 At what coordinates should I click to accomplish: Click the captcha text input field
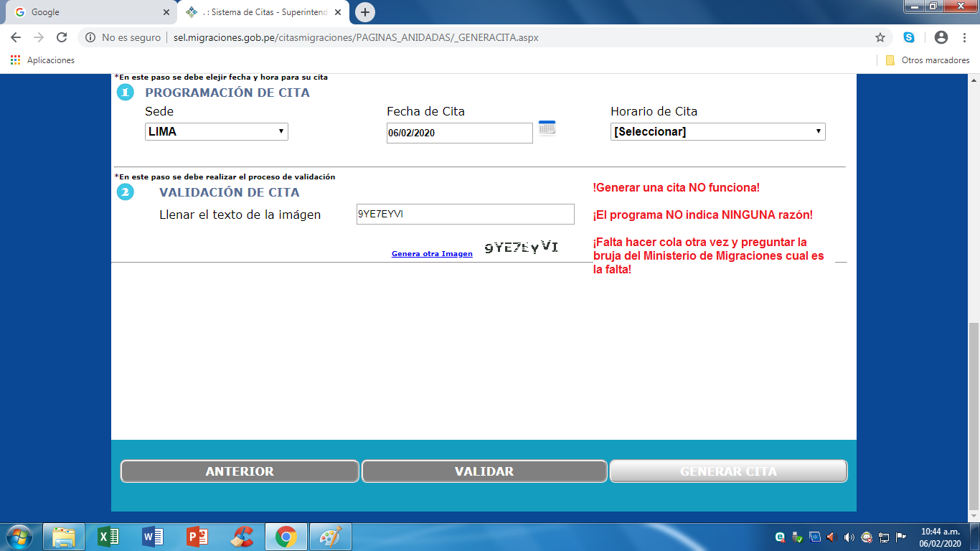[465, 214]
